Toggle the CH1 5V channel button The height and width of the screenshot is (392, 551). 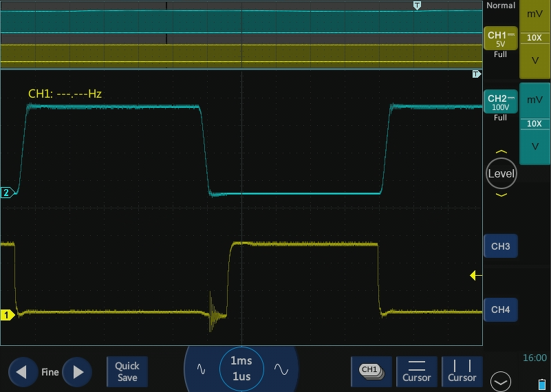[501, 39]
